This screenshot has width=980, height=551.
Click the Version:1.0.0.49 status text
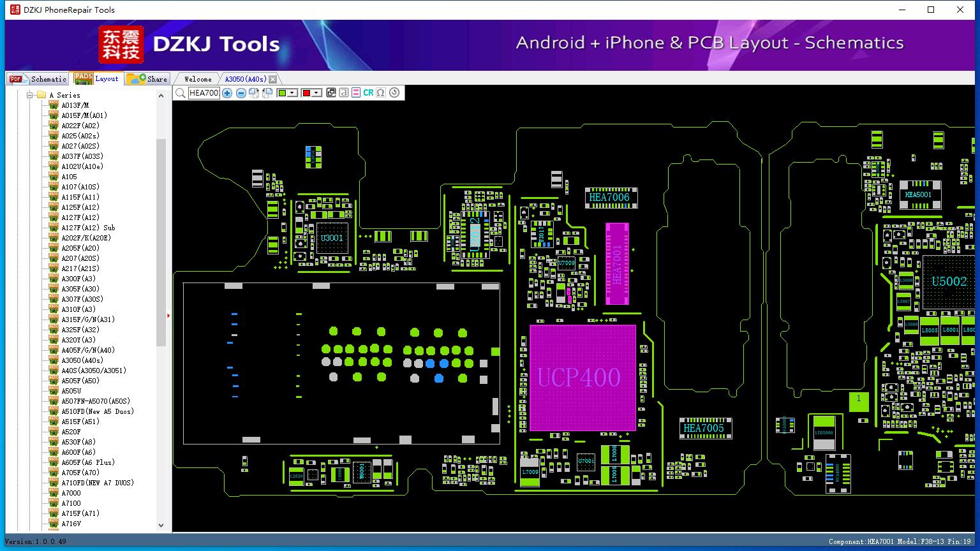pos(35,541)
